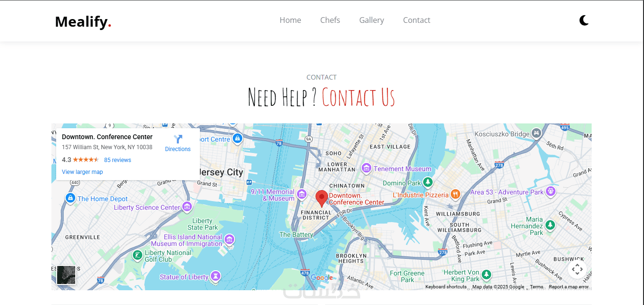
Task: Open the 85 reviews link
Action: tap(118, 160)
